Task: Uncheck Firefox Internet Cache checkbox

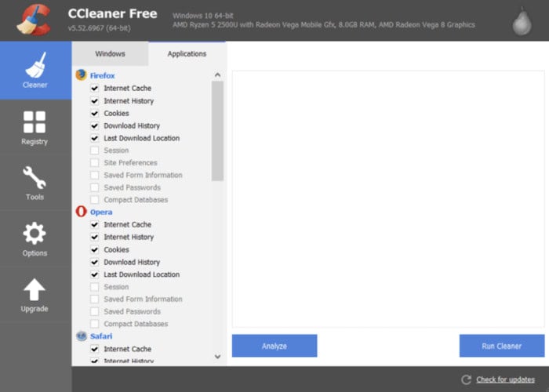Action: click(95, 88)
